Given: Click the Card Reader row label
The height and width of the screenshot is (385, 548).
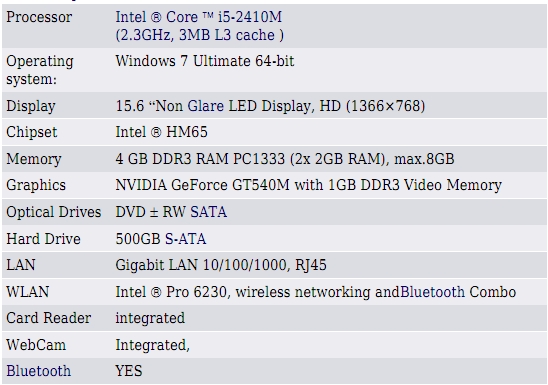Looking at the screenshot, I should pos(49,318).
